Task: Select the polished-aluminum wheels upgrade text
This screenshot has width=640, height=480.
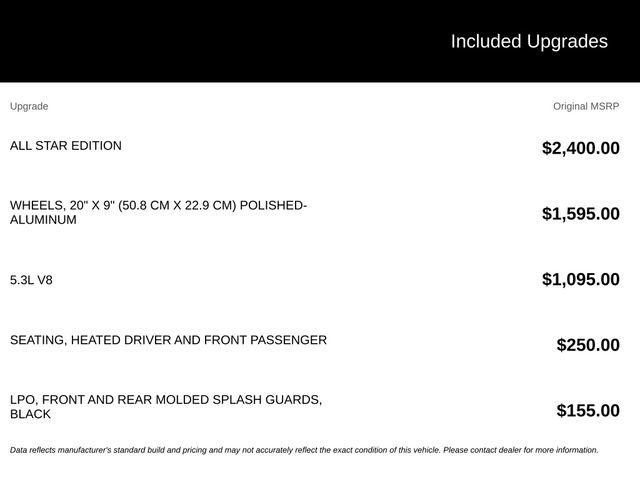Action: click(158, 212)
